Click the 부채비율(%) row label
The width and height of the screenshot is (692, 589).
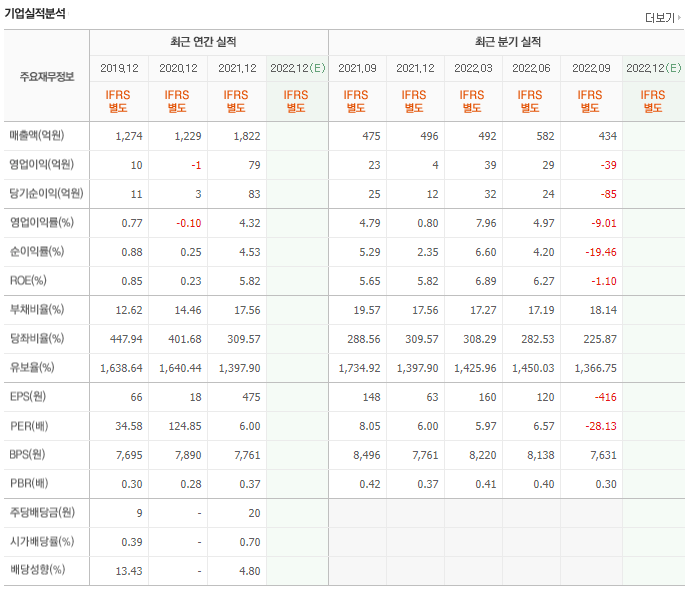(37, 309)
